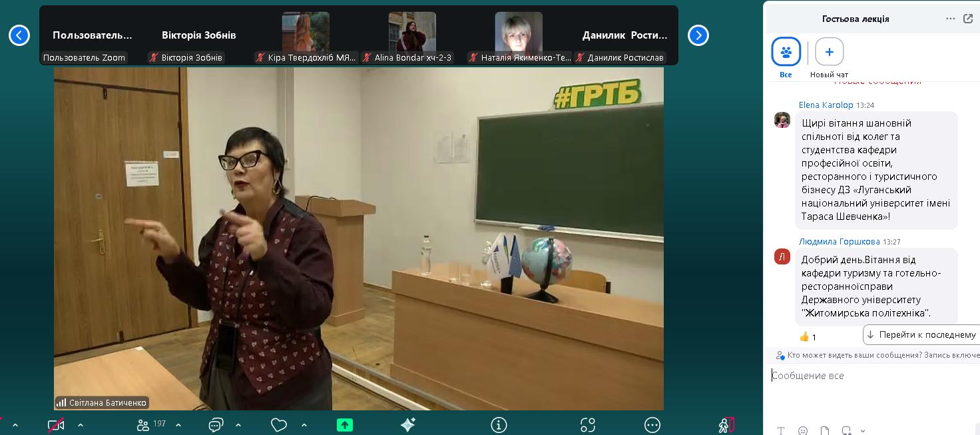Screen dimensions: 980x435
Task: Click muted mic icon next to Alina Bondar
Action: click(367, 58)
